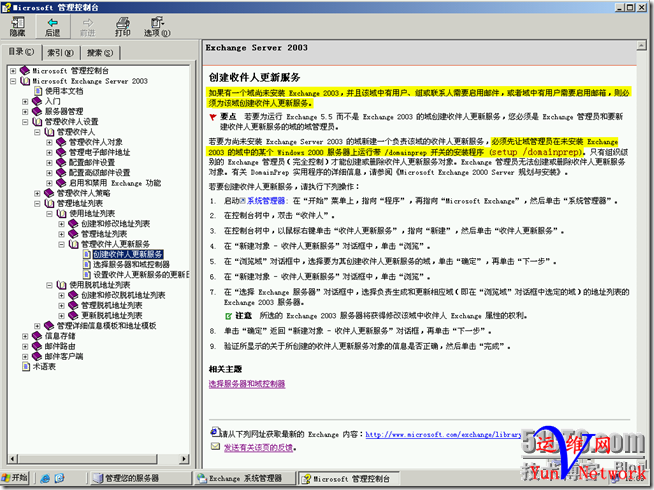Open the 系统管理器 link in step 1
The width and height of the screenshot is (654, 490).
click(266, 201)
